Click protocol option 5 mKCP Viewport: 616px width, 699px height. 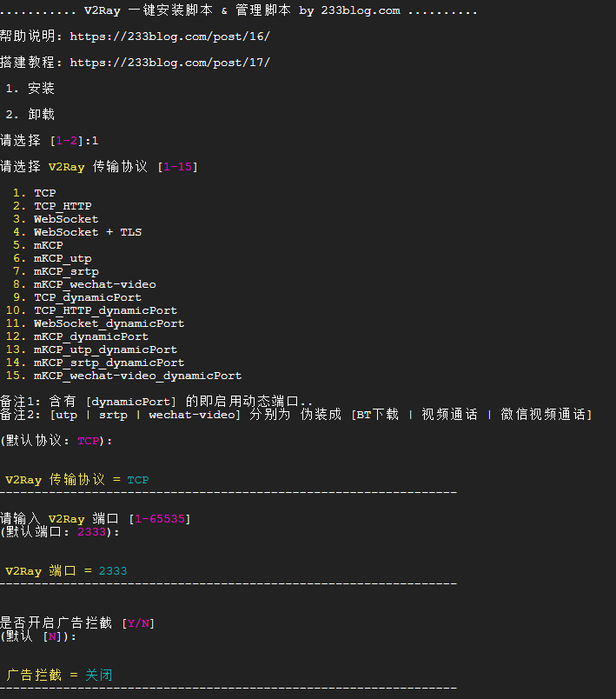[48, 245]
